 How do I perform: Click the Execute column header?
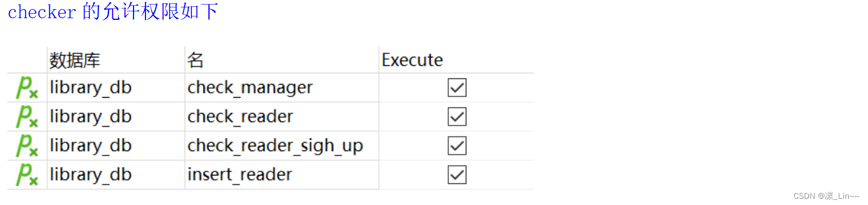click(x=456, y=60)
